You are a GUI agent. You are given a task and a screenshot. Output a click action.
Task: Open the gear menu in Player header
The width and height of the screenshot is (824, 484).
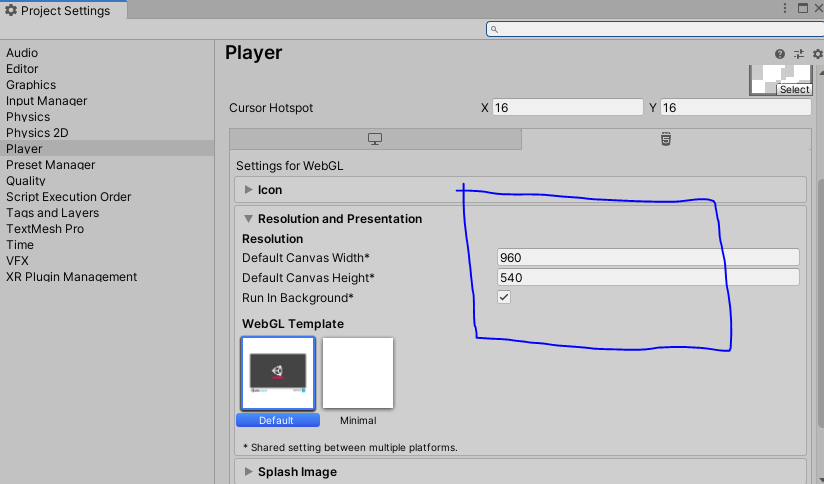tap(818, 54)
